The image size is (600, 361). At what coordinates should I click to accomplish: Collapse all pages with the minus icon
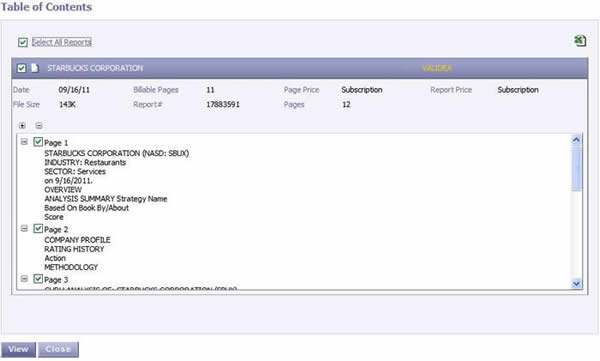pyautogui.click(x=39, y=126)
